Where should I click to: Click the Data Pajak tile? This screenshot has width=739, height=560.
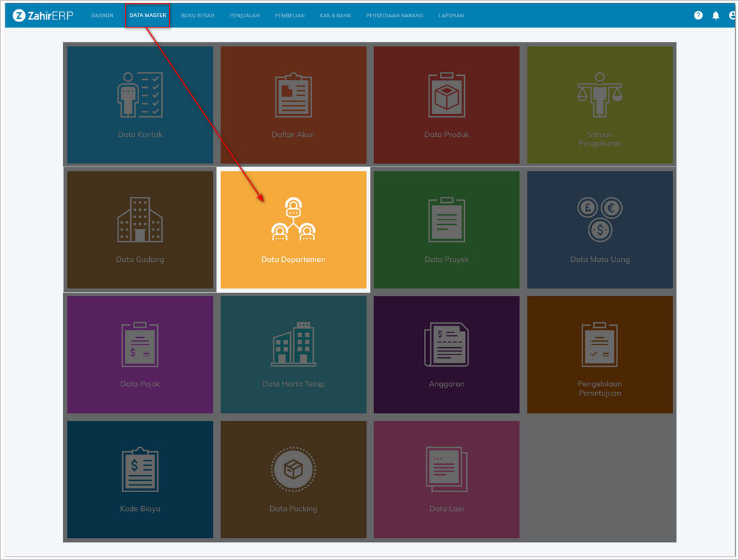(x=140, y=355)
